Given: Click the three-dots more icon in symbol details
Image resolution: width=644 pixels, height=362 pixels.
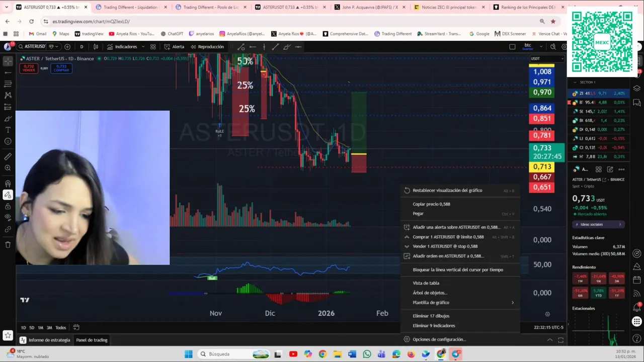Looking at the screenshot, I should (621, 169).
